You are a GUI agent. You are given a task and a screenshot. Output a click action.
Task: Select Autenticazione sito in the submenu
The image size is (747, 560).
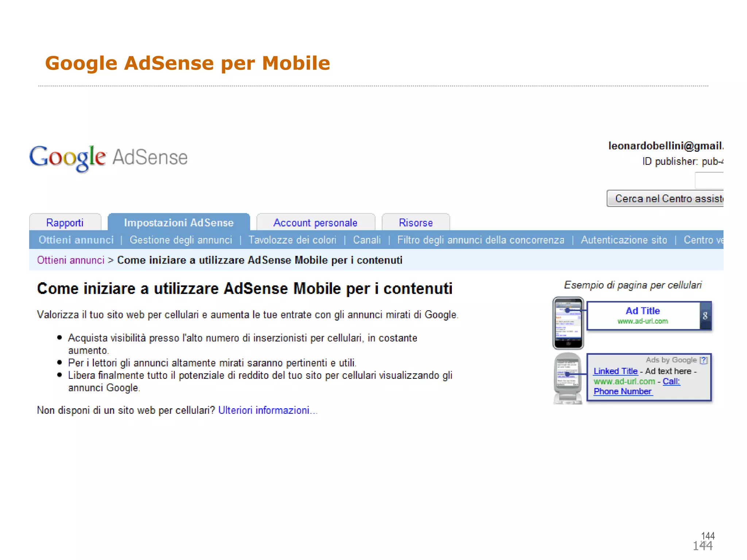pos(624,240)
